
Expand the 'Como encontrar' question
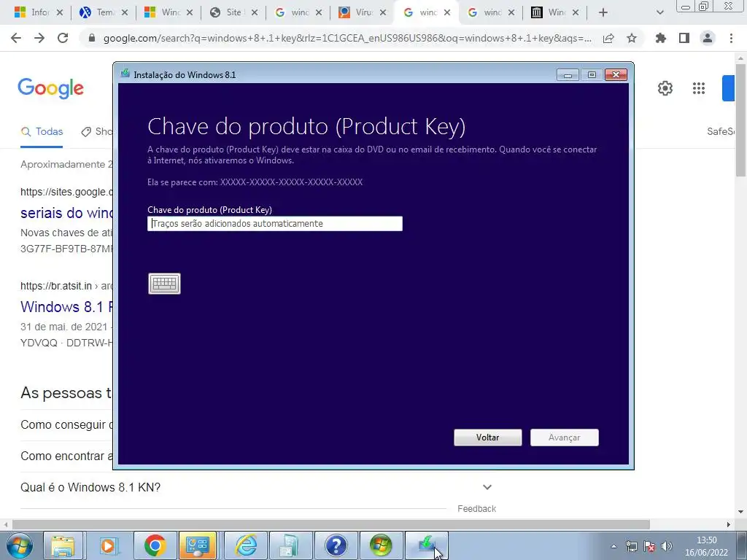pyautogui.click(x=66, y=456)
